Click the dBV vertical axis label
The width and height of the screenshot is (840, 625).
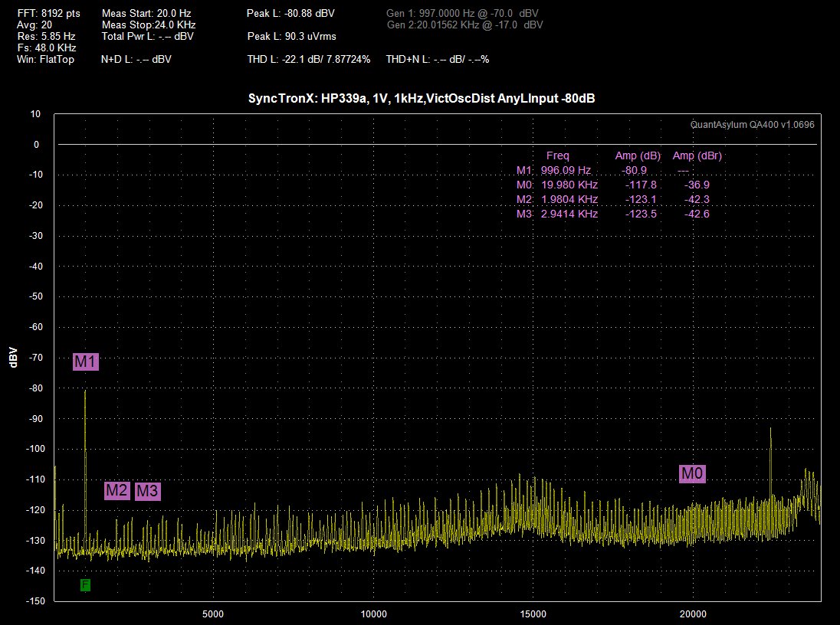(13, 358)
